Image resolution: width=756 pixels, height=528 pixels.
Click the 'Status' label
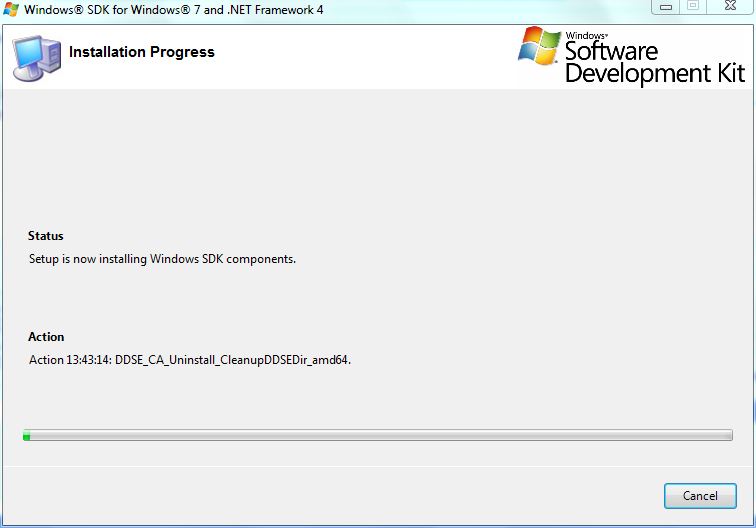tap(46, 236)
